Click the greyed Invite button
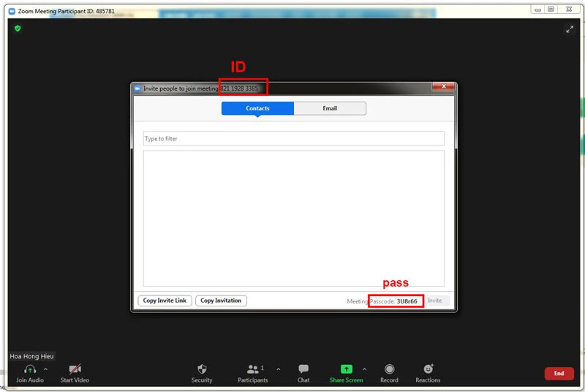 tap(434, 301)
